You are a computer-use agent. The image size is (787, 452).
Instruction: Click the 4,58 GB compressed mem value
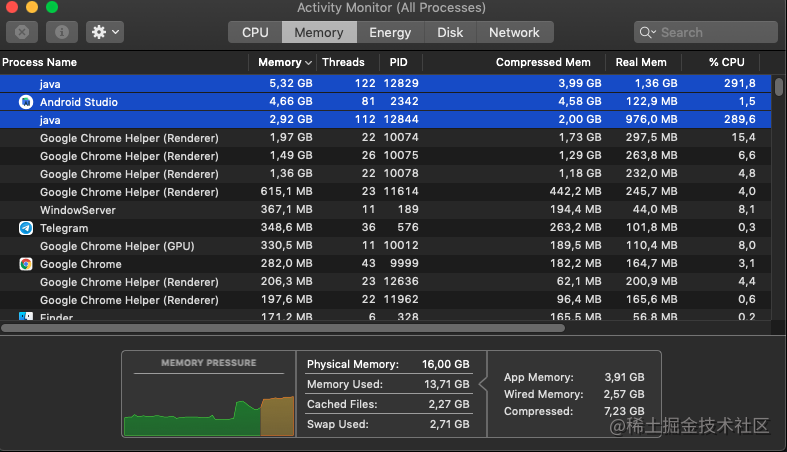[x=580, y=101]
